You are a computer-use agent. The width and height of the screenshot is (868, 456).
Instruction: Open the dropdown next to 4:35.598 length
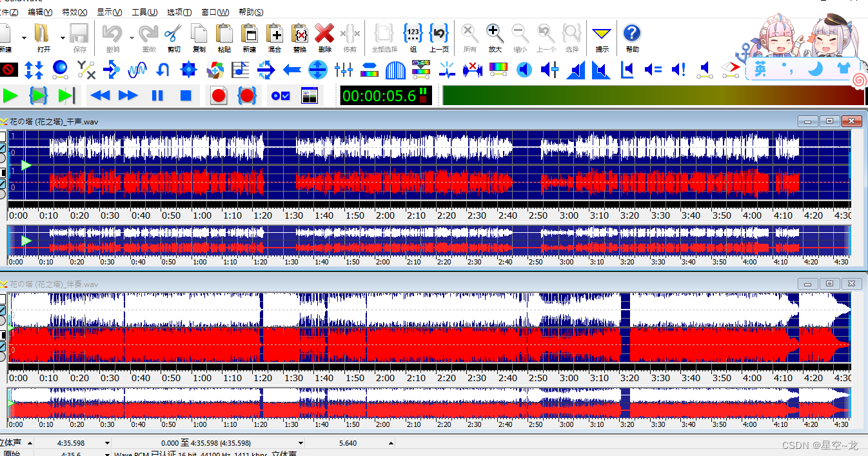(107, 443)
